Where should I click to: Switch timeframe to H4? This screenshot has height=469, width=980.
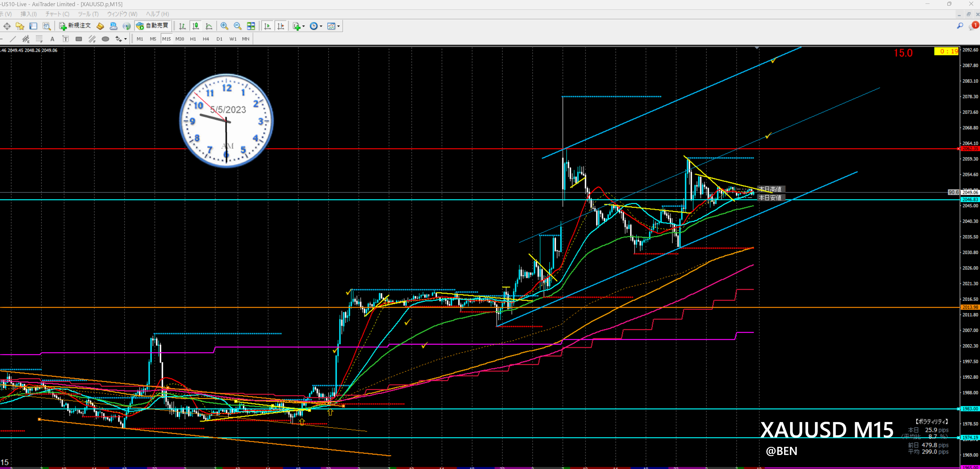pyautogui.click(x=206, y=39)
